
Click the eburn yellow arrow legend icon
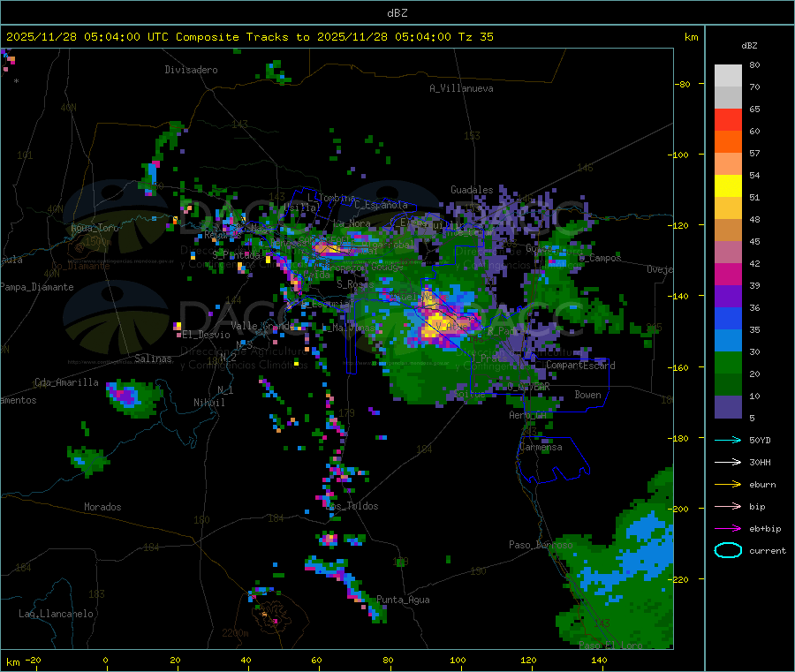click(x=728, y=485)
